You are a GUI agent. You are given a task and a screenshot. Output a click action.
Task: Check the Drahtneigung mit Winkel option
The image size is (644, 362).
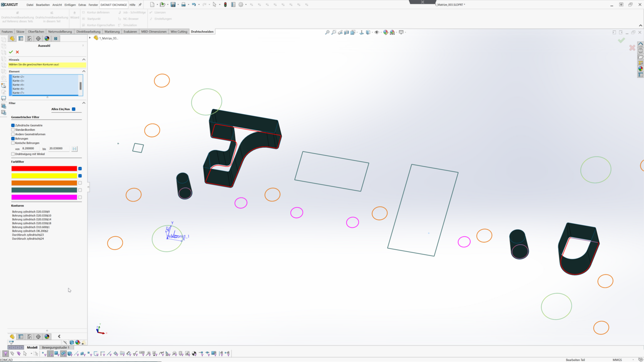coord(13,154)
